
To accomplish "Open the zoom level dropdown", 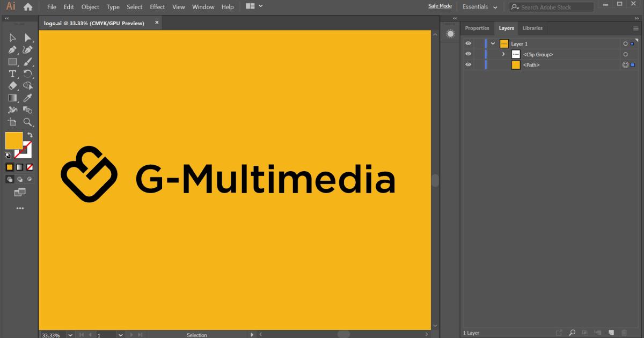I will 69,335.
